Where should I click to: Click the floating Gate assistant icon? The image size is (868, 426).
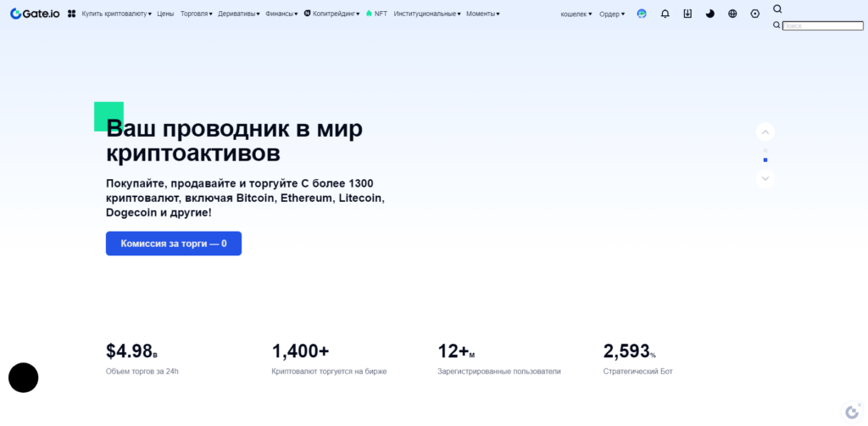tap(850, 412)
